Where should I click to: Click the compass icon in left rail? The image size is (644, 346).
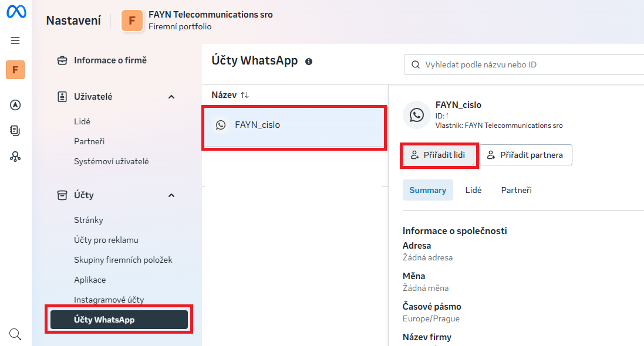click(16, 105)
